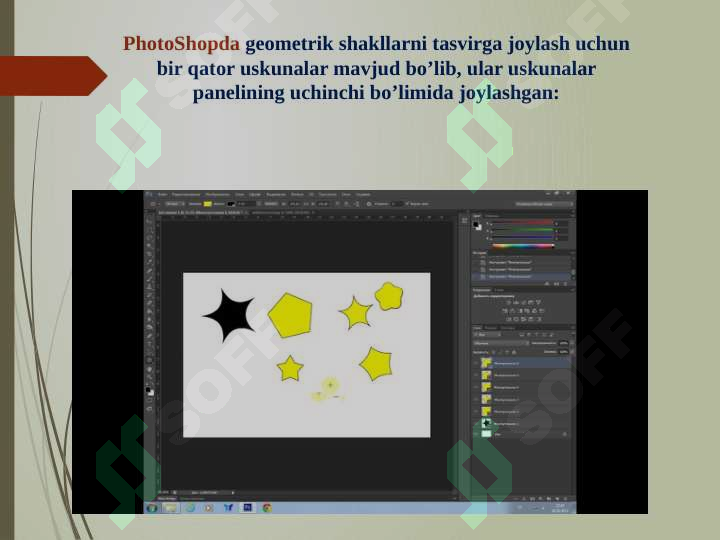
Task: Click the foreground color swatch in the toolbar
Action: (148, 390)
